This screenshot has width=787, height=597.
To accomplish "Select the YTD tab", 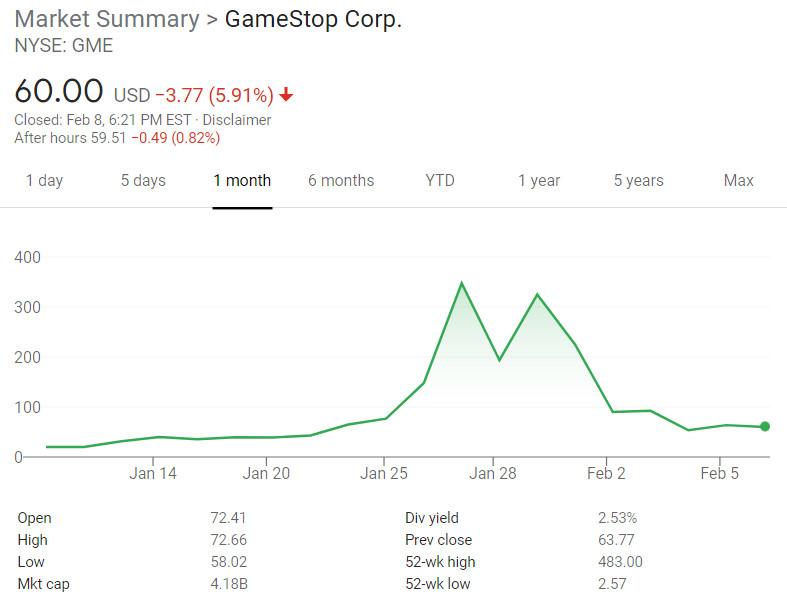I will tap(440, 181).
